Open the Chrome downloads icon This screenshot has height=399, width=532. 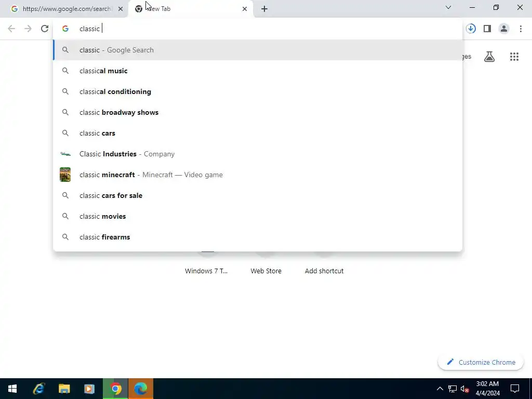(471, 29)
